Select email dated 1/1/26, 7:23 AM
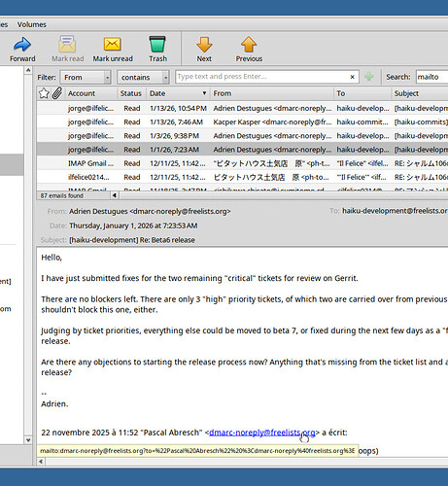This screenshot has height=486, width=448. [x=242, y=150]
